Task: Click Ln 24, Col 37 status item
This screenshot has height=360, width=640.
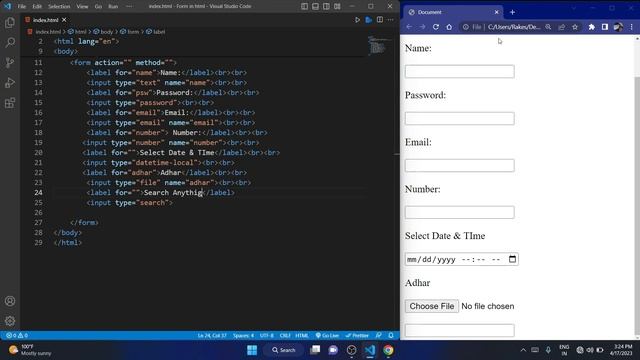Action: click(212, 336)
